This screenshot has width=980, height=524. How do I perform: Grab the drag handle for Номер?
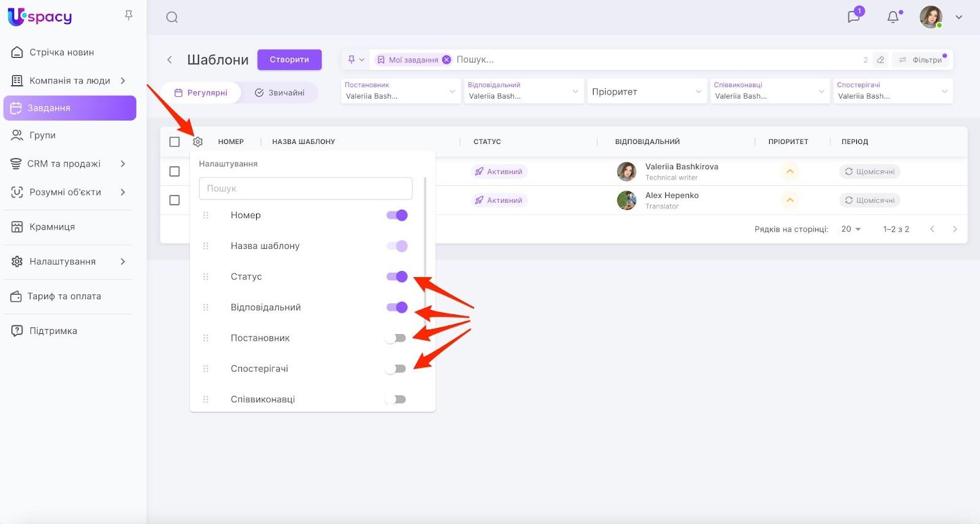point(206,215)
